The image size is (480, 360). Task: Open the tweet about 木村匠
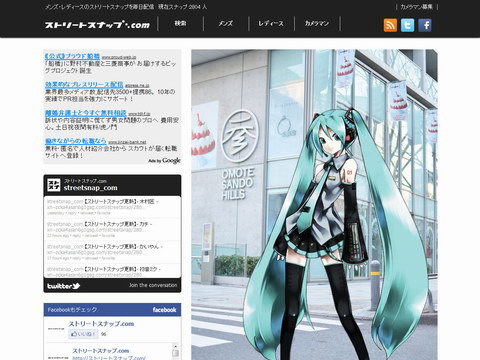(112, 207)
